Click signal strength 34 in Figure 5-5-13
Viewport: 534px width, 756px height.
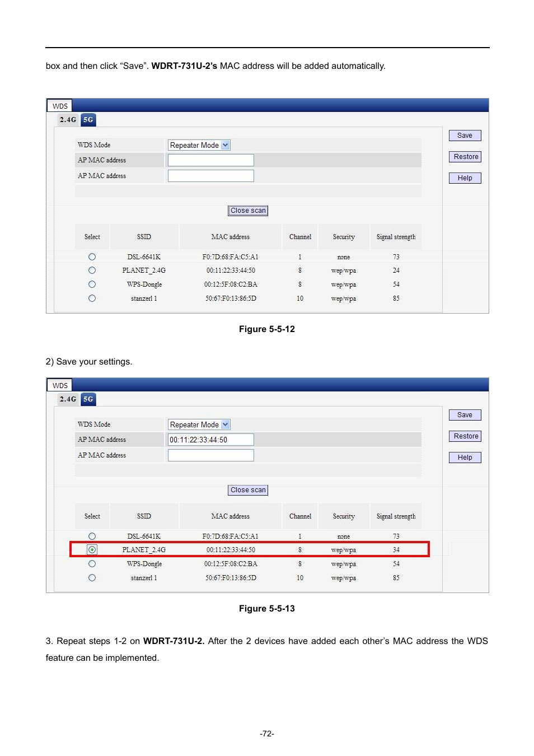click(396, 550)
